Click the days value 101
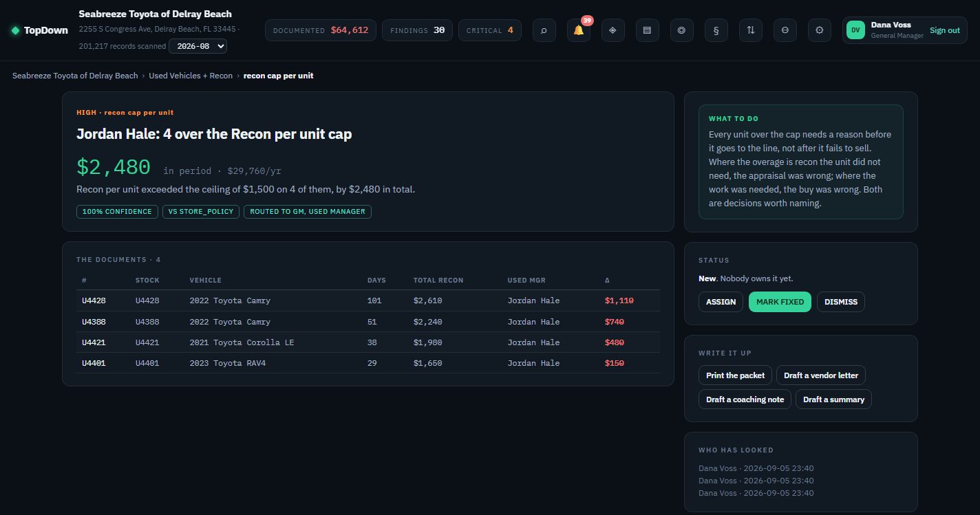 pos(374,300)
